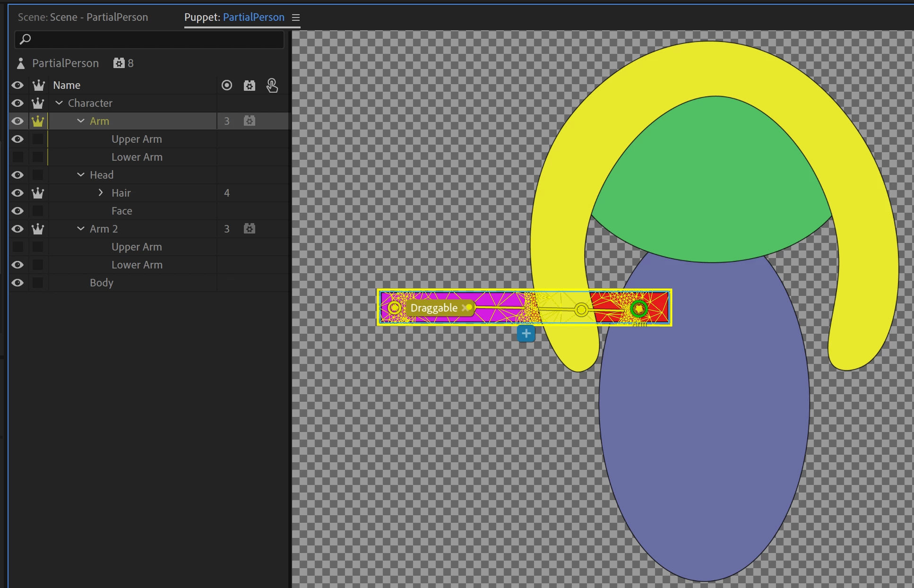Collapse the Character group
Viewport: 914px width, 588px height.
59,103
